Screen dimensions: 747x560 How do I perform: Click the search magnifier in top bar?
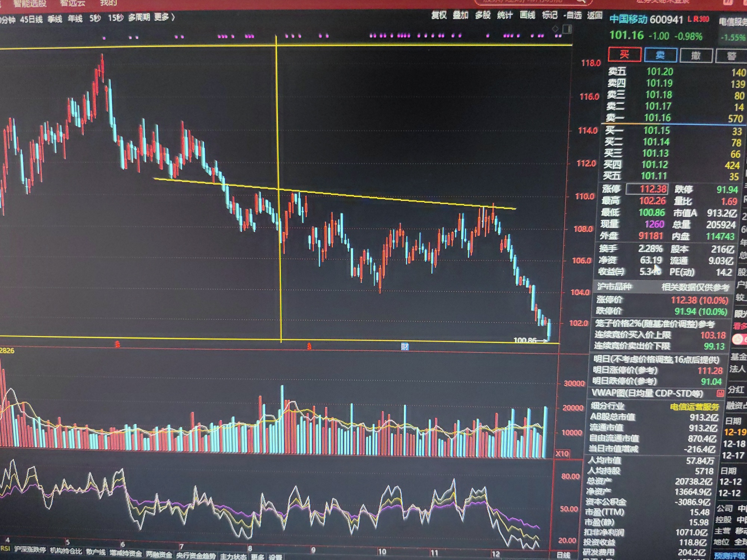[x=581, y=1]
